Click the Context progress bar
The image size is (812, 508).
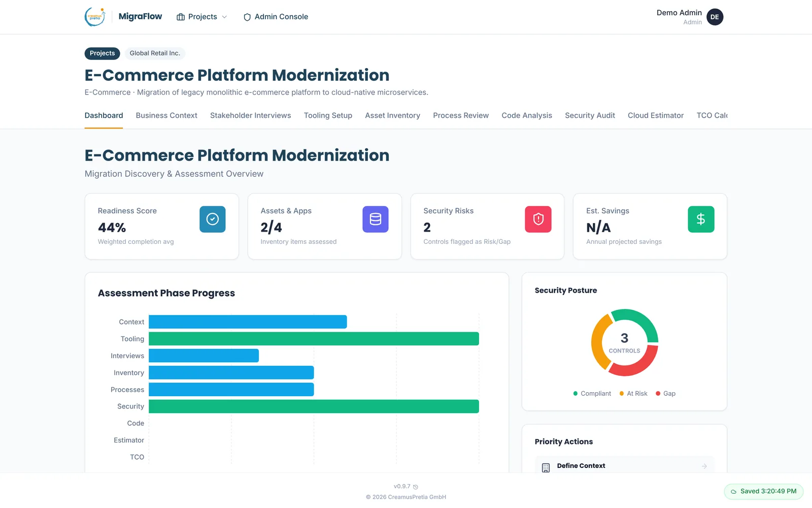(x=248, y=322)
